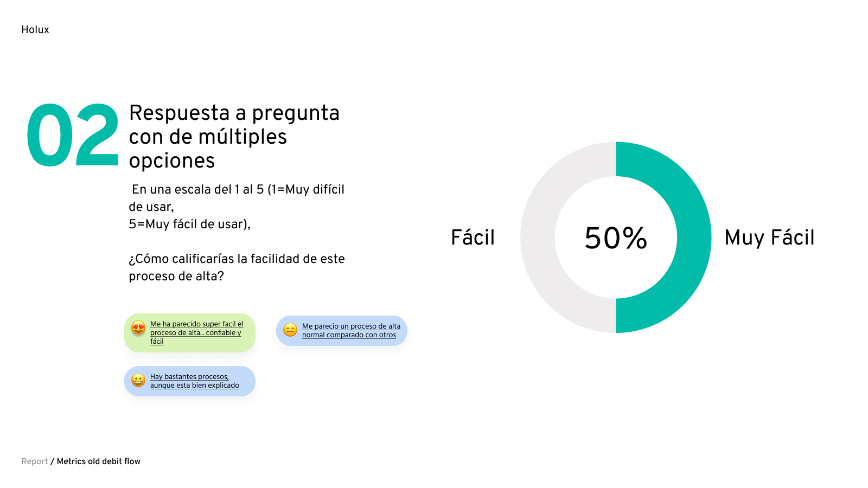Click the heart-eyes emoji icon

(138, 328)
